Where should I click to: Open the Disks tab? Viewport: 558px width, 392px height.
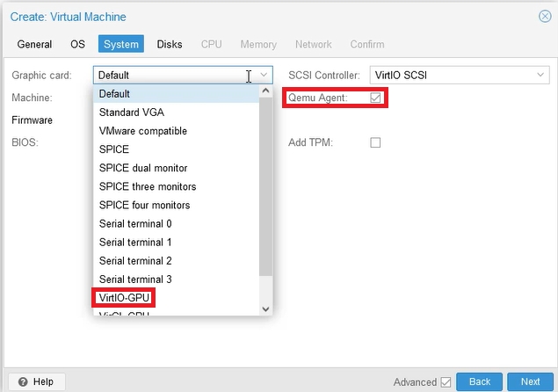170,44
